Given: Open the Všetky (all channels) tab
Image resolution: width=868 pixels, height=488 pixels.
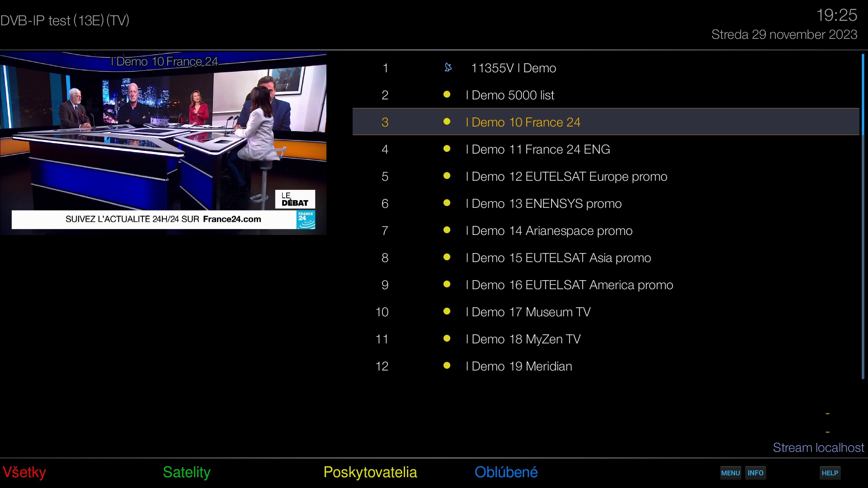Looking at the screenshot, I should point(24,472).
